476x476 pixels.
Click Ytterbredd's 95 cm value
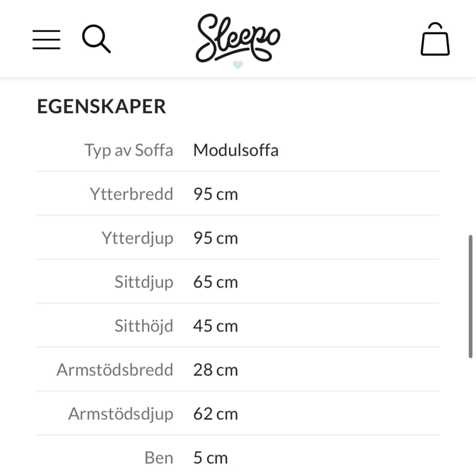215,194
